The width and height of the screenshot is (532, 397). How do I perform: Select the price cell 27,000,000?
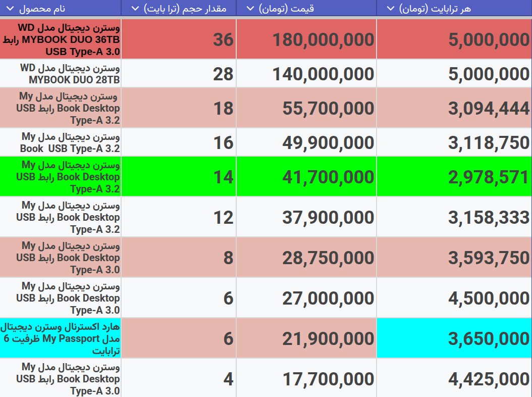[x=306, y=298]
